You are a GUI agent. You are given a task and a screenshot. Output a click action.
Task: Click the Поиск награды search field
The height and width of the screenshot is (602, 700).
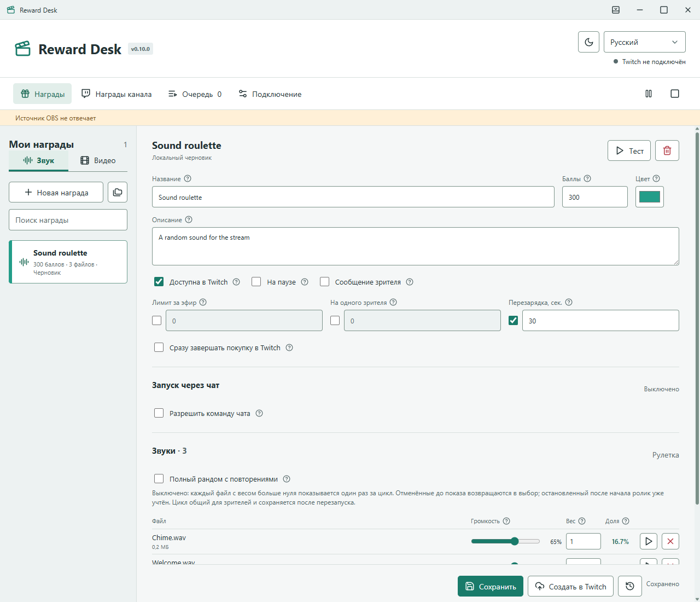click(x=68, y=220)
